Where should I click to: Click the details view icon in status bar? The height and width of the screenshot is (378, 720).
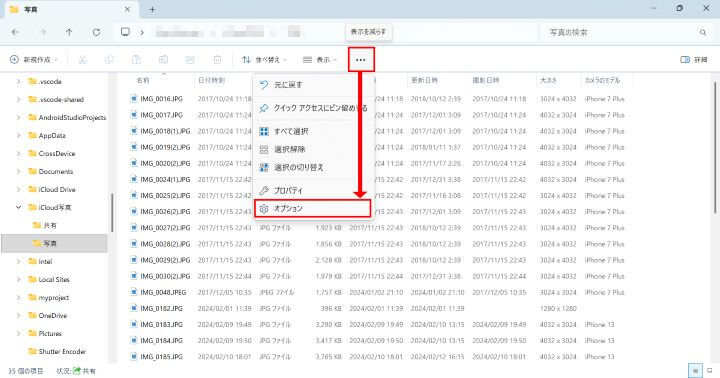coord(695,370)
